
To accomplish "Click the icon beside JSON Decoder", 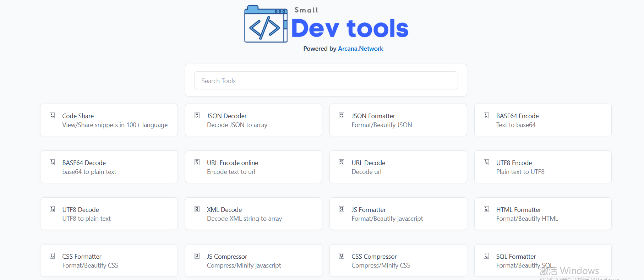I will click(x=197, y=115).
